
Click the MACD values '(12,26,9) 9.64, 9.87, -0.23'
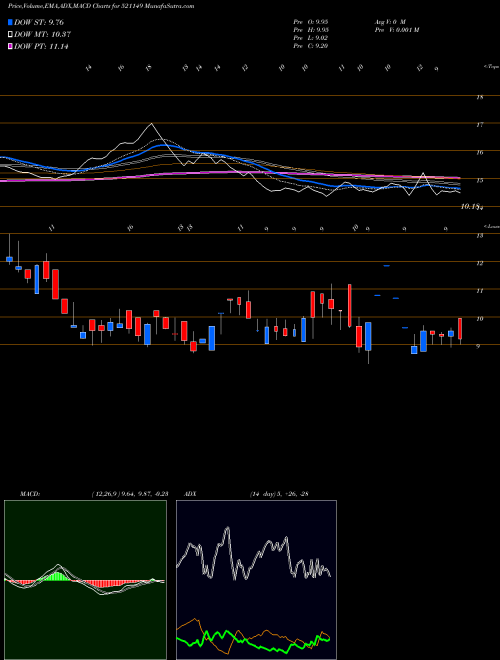129,494
